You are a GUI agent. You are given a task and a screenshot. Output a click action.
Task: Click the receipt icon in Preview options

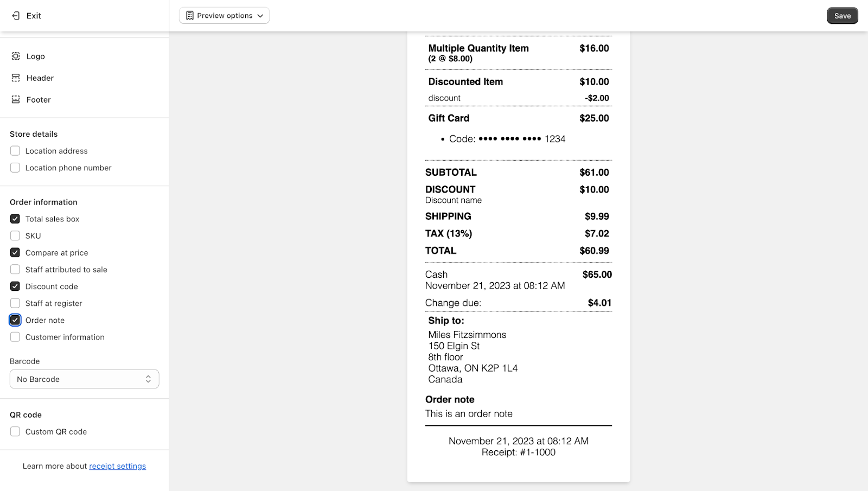pyautogui.click(x=189, y=16)
